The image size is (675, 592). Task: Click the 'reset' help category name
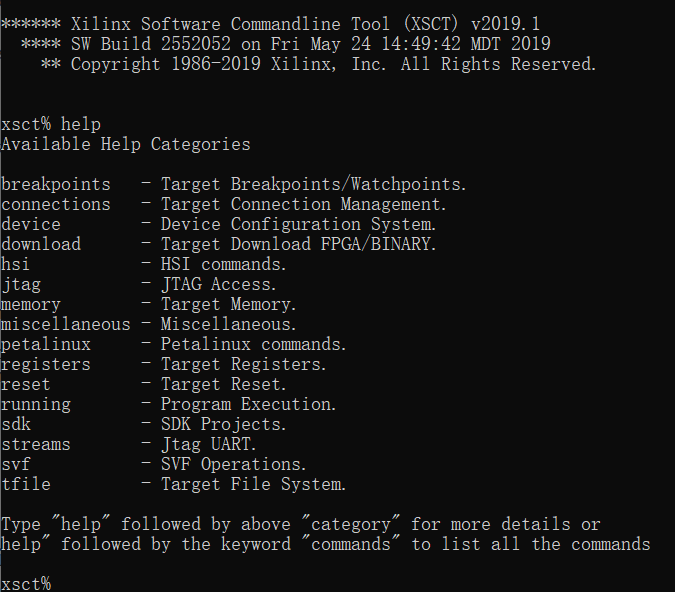pyautogui.click(x=26, y=384)
